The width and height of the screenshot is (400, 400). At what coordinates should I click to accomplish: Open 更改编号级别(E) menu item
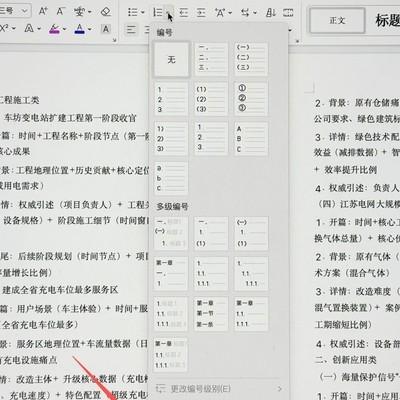tap(218, 389)
